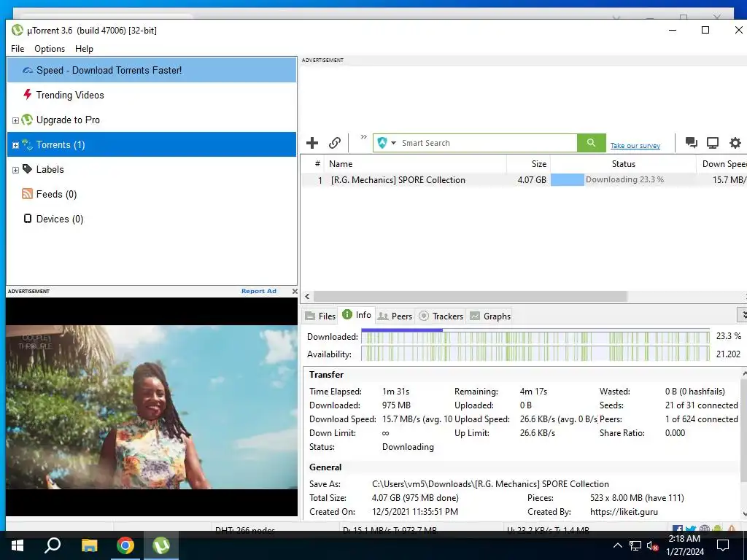747x560 pixels.
Task: Switch to the Info tab
Action: [357, 315]
